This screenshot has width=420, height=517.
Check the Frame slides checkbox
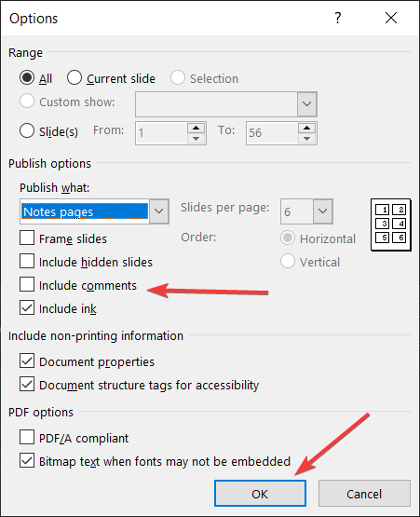click(27, 238)
